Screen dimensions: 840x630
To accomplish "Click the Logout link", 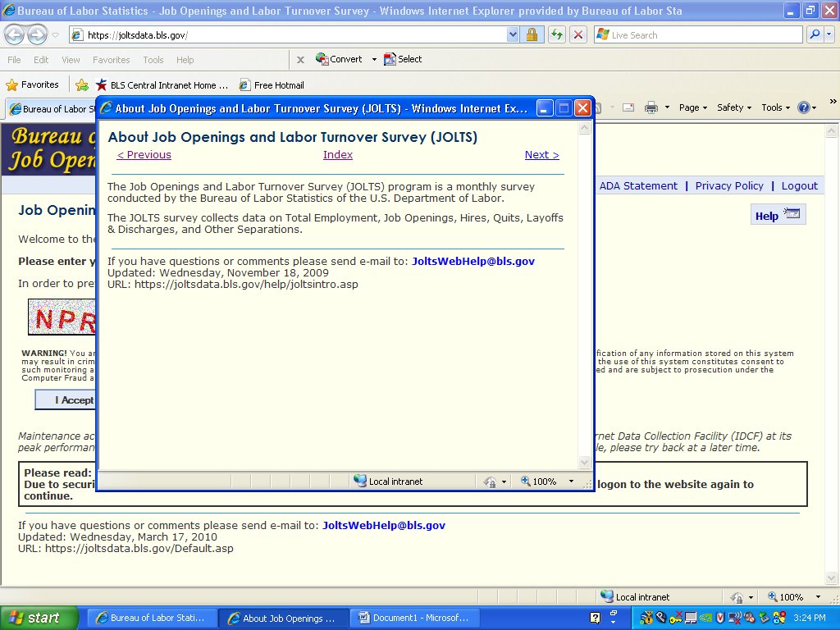I will (x=799, y=186).
